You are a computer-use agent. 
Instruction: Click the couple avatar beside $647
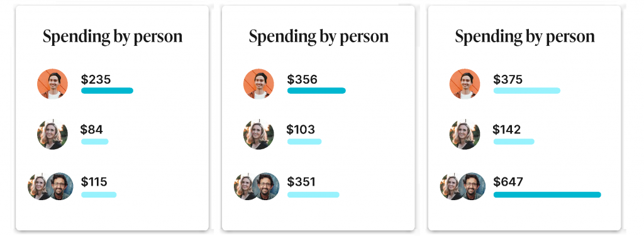coord(463,186)
